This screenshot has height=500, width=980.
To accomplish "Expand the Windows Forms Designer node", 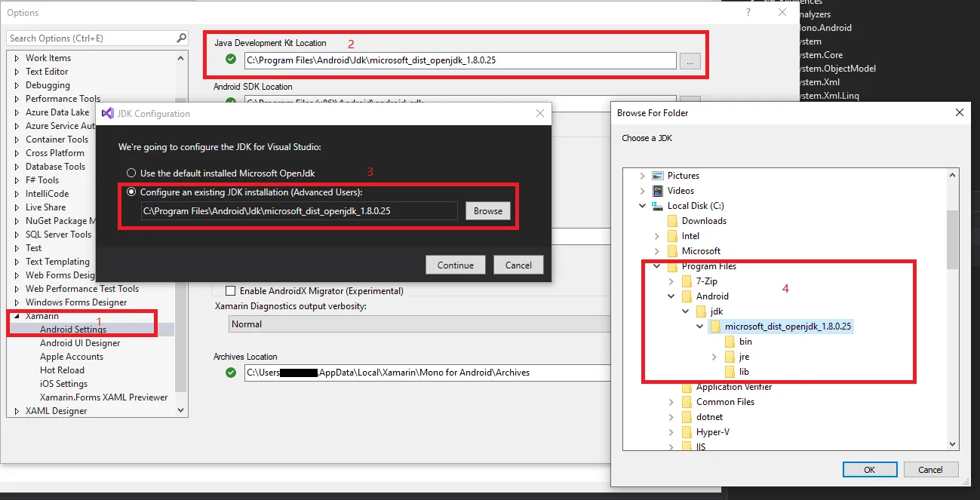I will (17, 302).
